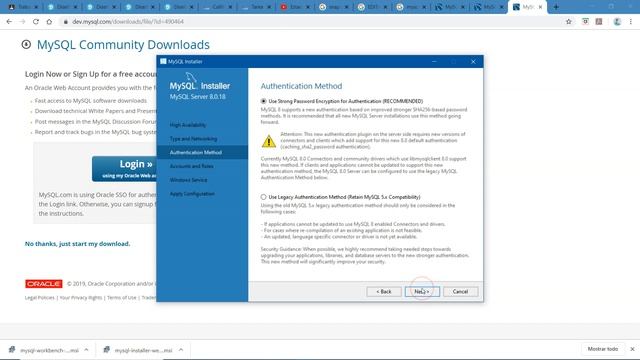Reload the page with the refresh icon
Image resolution: width=640 pixels, height=360 pixels.
(x=36, y=22)
